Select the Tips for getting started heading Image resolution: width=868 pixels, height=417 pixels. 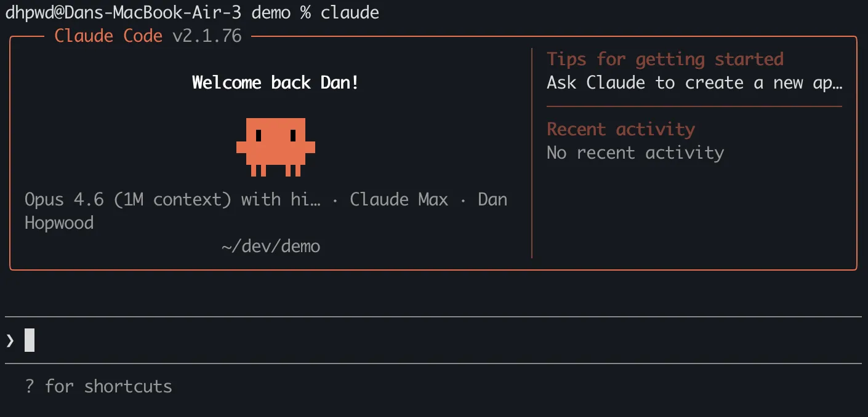pyautogui.click(x=665, y=58)
